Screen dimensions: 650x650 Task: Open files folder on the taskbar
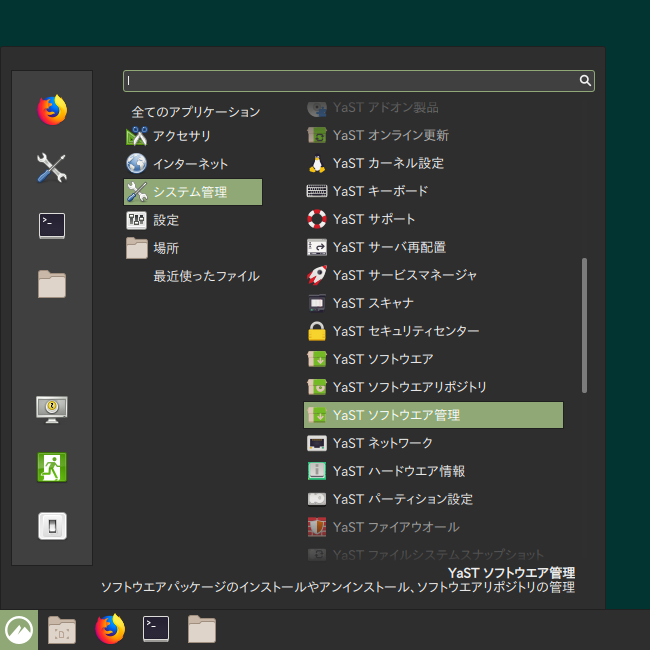click(202, 629)
